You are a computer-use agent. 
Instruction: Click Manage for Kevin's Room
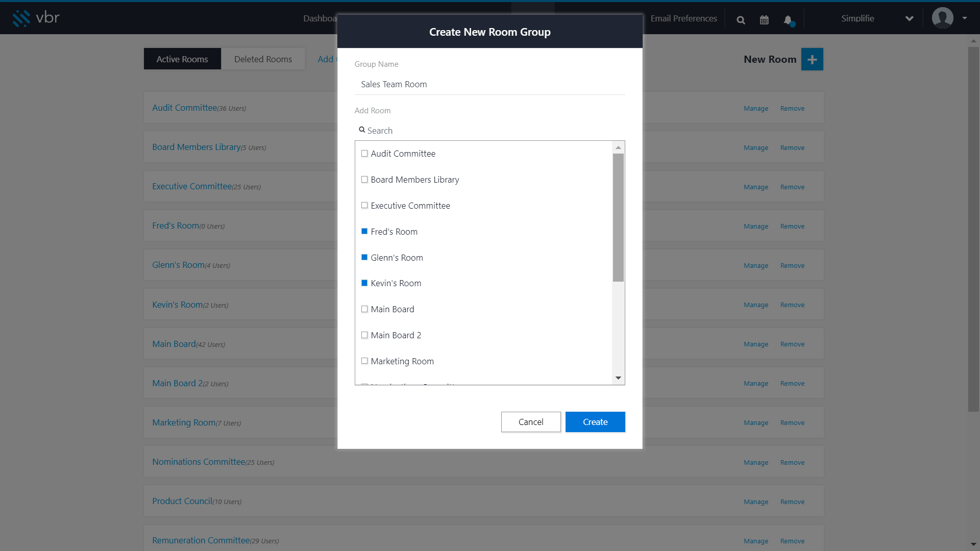tap(756, 305)
